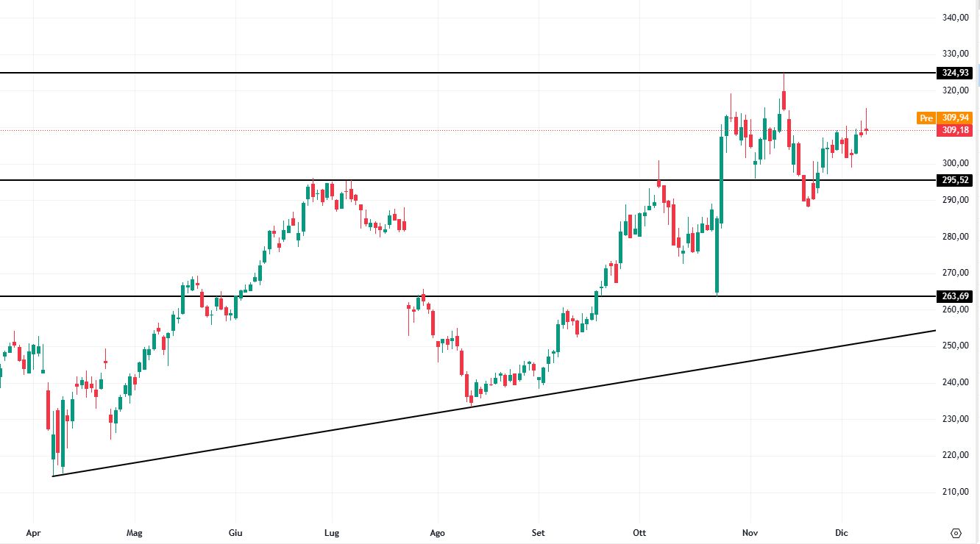Click the Ott month label
This screenshot has height=544, width=980.
click(639, 533)
